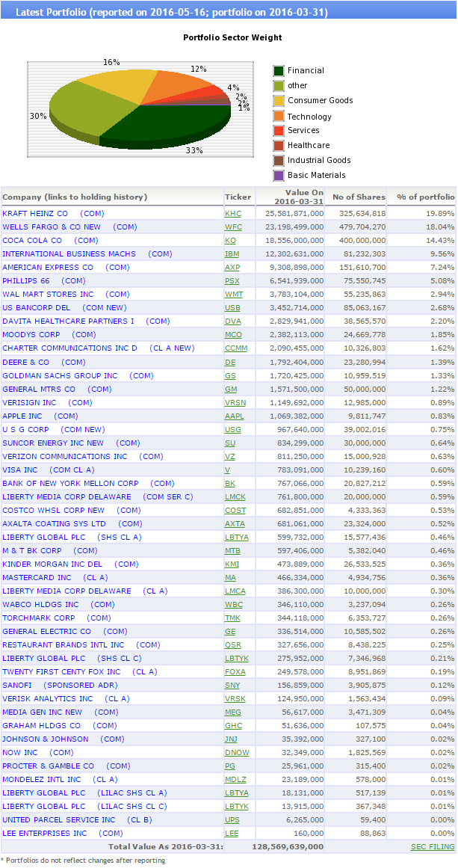Click the AAPL ticker link
Viewport: 458px width, 868px height.
[235, 417]
